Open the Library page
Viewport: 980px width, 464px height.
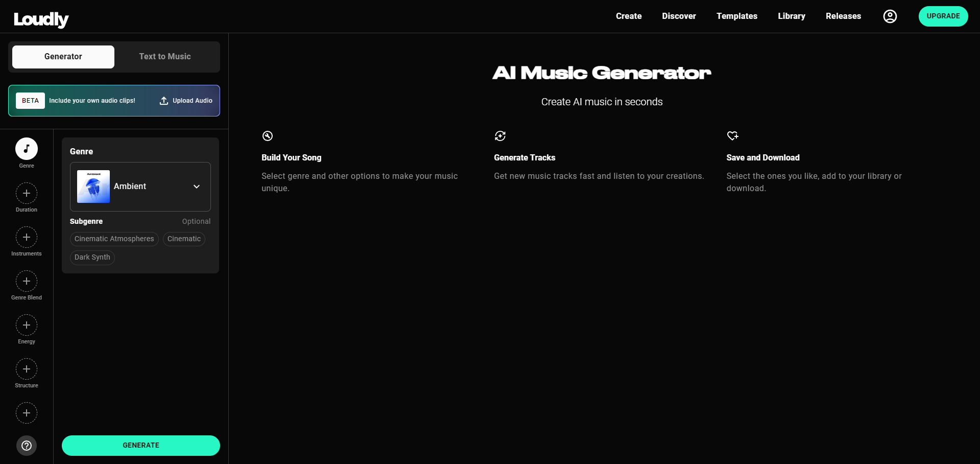point(792,16)
